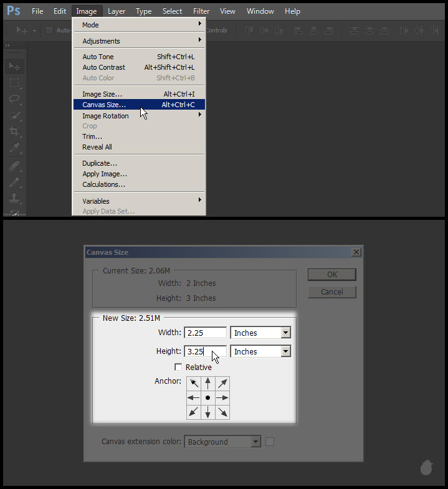Click the canvas extension color swatch

tap(270, 442)
